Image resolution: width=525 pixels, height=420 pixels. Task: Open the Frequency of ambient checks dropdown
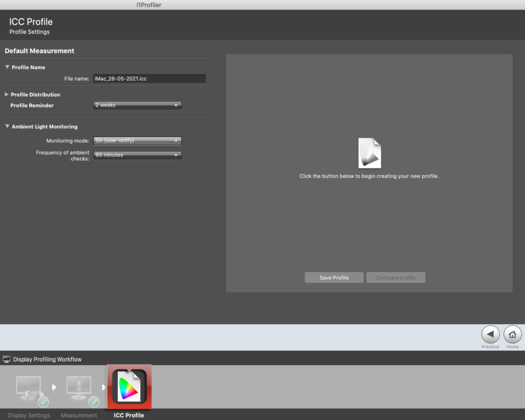click(x=137, y=155)
